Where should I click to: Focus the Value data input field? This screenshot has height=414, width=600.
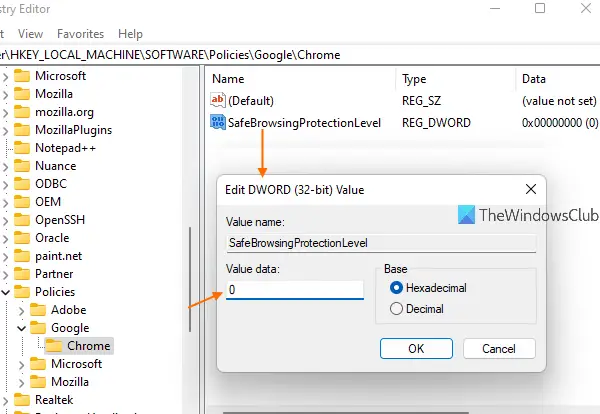click(295, 290)
